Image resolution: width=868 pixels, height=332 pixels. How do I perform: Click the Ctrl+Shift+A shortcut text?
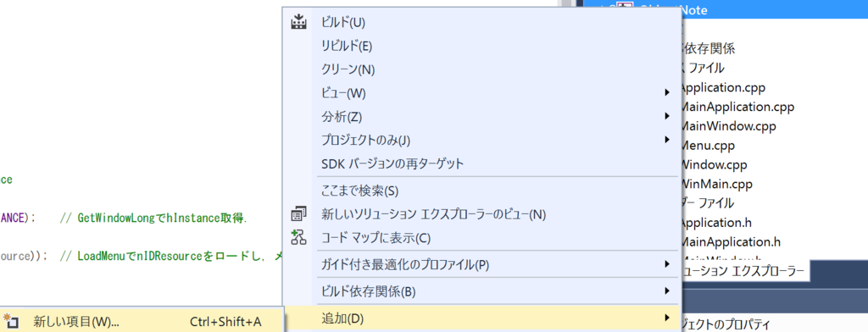pos(225,322)
